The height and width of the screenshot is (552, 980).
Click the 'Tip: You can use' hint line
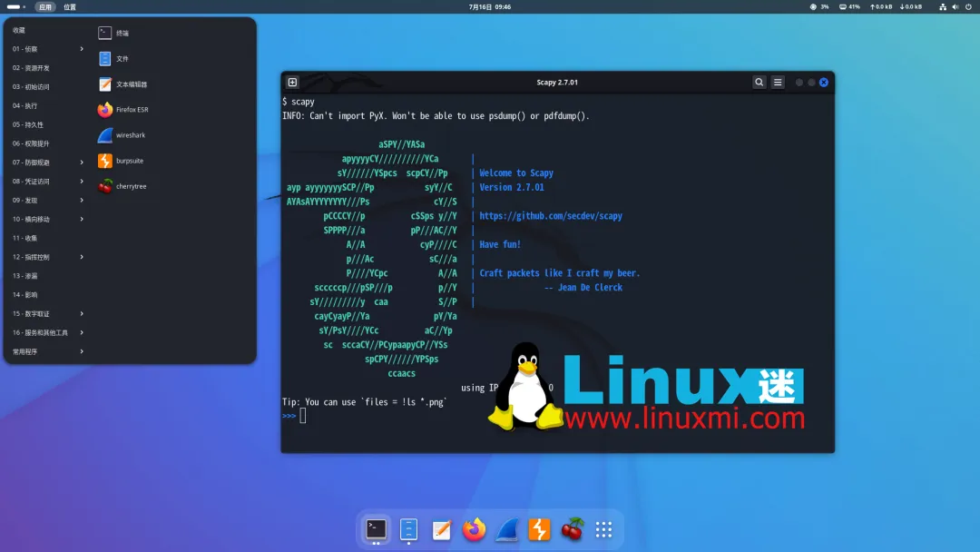(x=365, y=402)
